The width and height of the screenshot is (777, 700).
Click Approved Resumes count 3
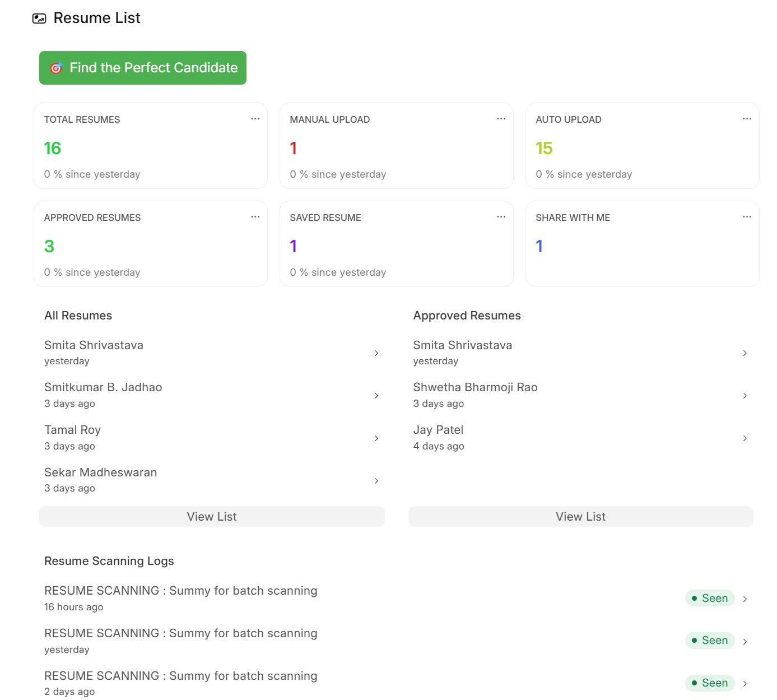pos(49,246)
